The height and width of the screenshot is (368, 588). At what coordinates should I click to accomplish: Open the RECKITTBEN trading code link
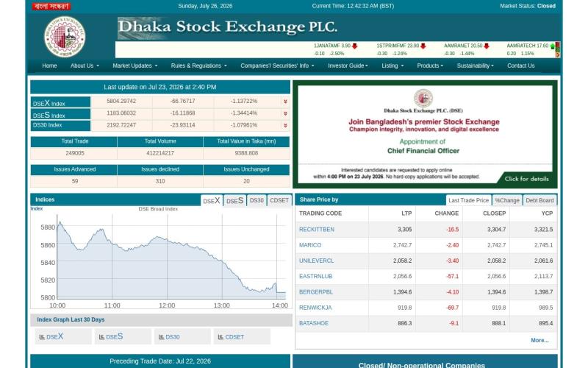(x=317, y=230)
